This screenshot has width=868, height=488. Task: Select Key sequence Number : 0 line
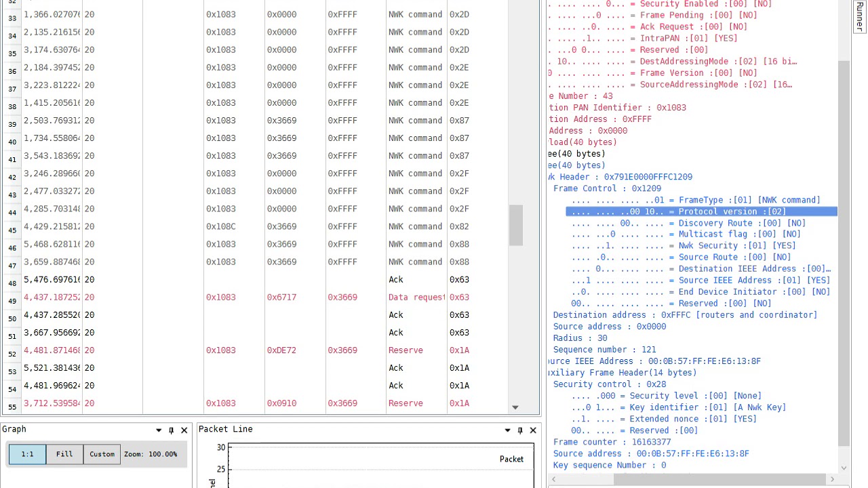[609, 465]
